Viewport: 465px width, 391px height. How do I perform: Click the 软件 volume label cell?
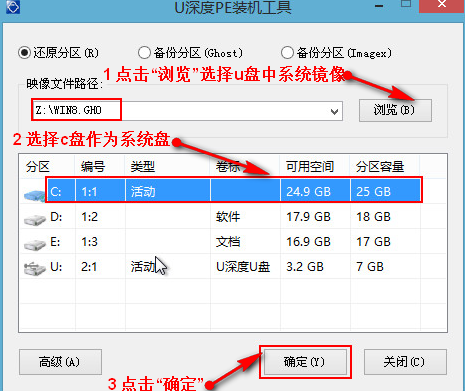pyautogui.click(x=228, y=217)
